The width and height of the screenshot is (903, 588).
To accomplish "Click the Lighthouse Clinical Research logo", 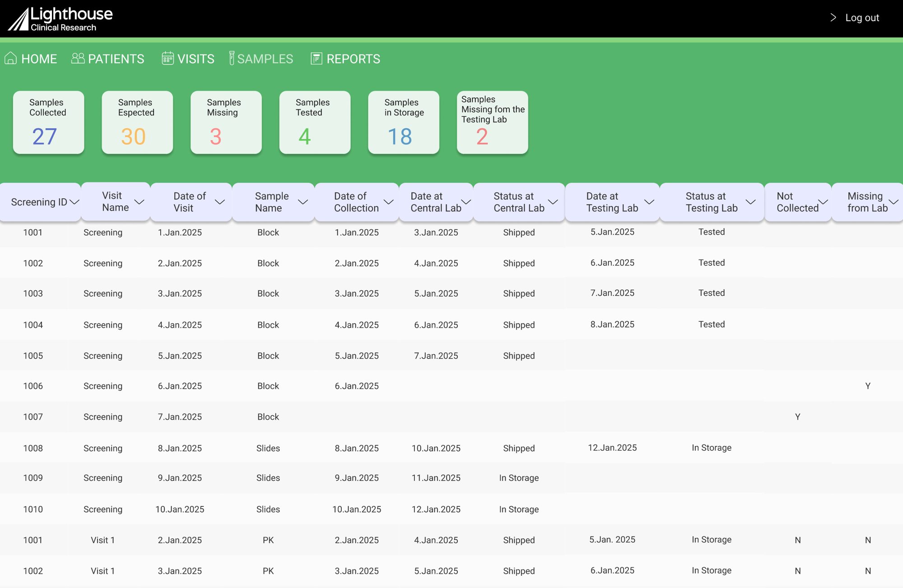I will pyautogui.click(x=60, y=19).
